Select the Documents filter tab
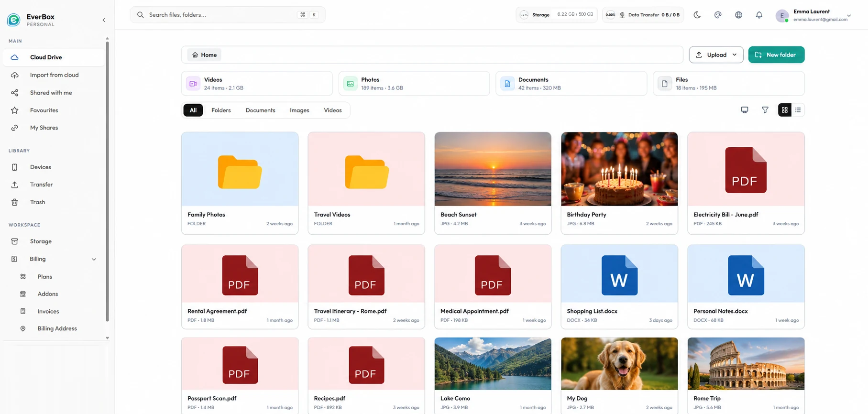Screen dimensions: 868x414 pos(260,110)
